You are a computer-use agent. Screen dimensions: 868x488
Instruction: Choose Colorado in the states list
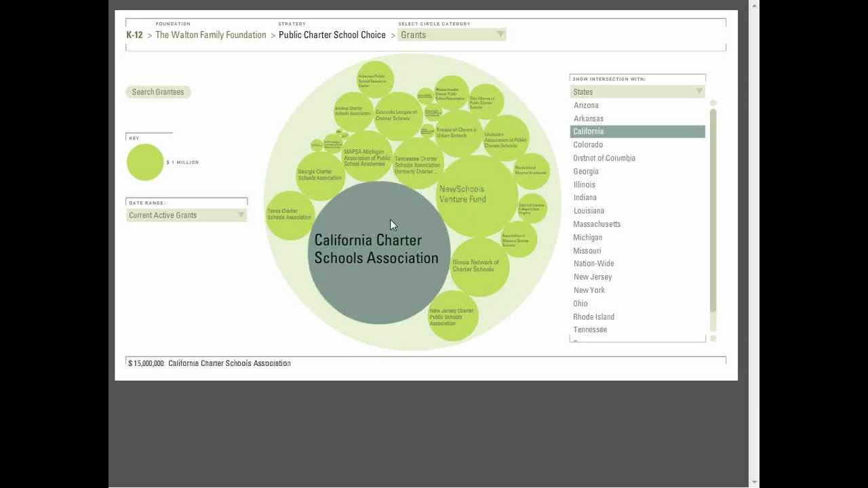tap(588, 144)
